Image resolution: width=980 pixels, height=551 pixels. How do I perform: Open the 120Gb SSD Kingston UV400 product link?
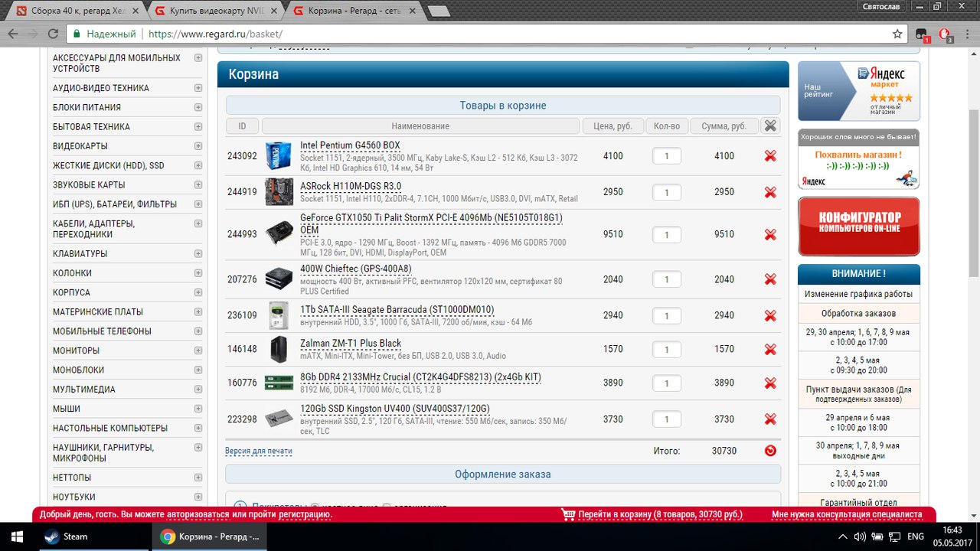pos(394,408)
